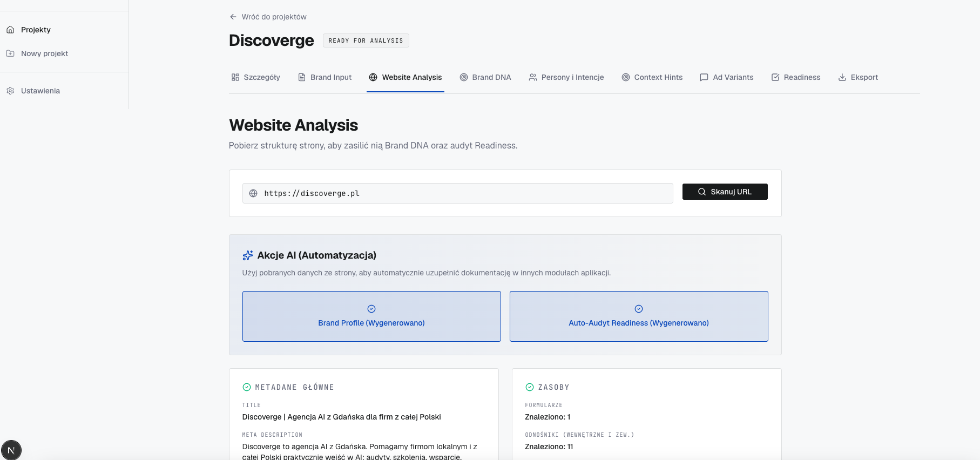Click the Akcje AI (Automatyzacja) heading
The image size is (980, 460).
point(317,255)
